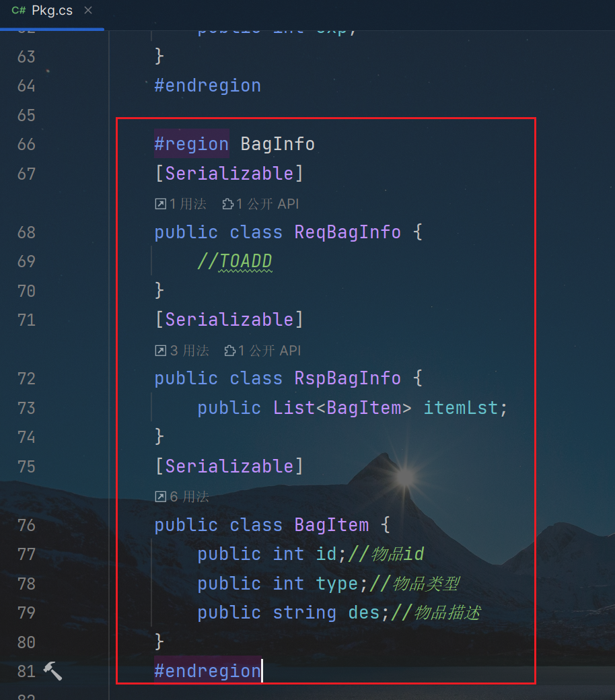The image size is (615, 700).
Task: Click '1 公开 API' hint above ReqBagInfo
Action: pyautogui.click(x=260, y=204)
